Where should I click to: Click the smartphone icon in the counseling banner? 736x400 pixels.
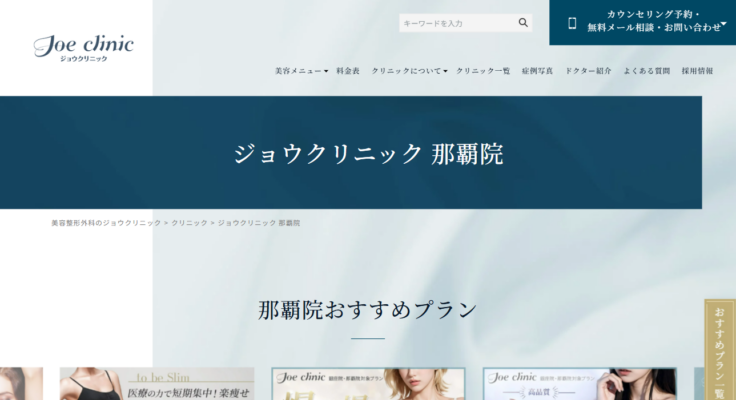(x=572, y=22)
